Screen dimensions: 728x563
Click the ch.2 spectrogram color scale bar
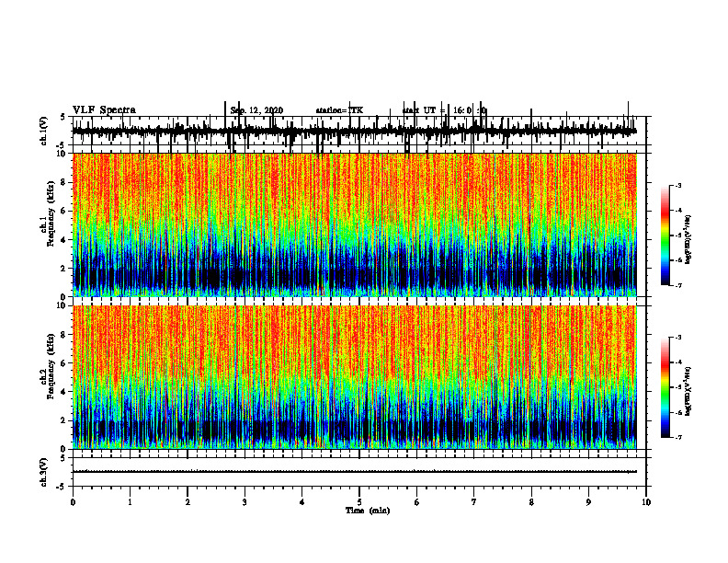click(665, 387)
